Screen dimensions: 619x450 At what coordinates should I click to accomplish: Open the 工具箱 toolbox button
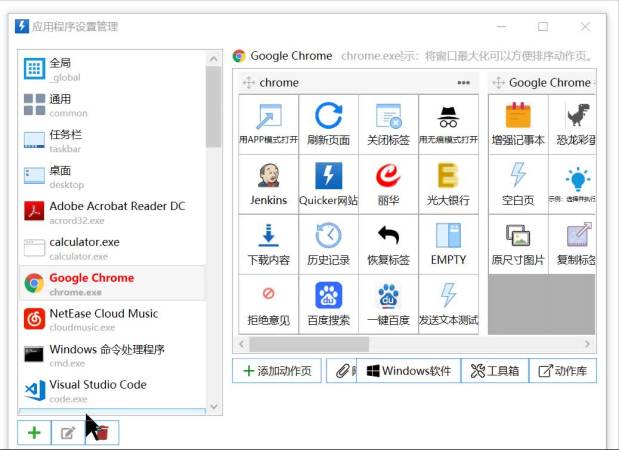click(495, 371)
